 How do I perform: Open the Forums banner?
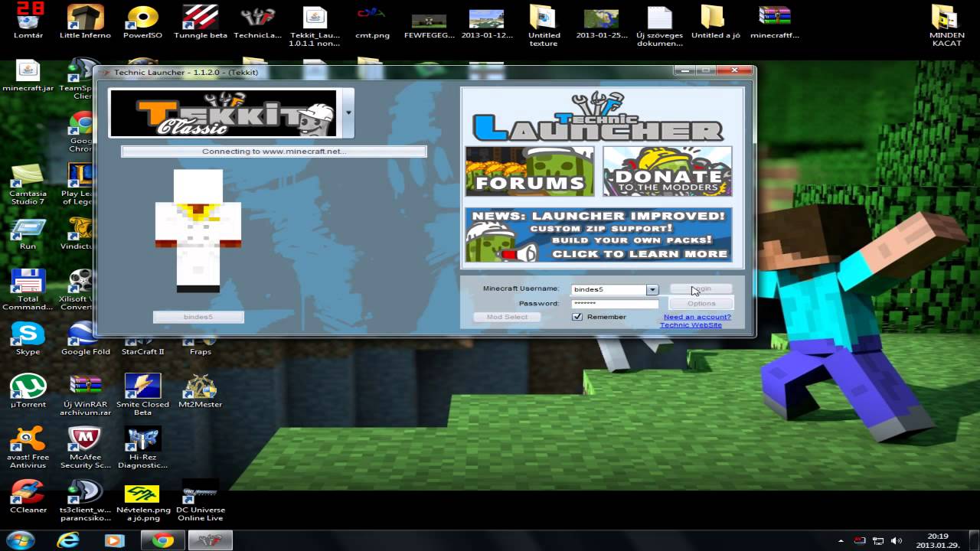pyautogui.click(x=529, y=171)
